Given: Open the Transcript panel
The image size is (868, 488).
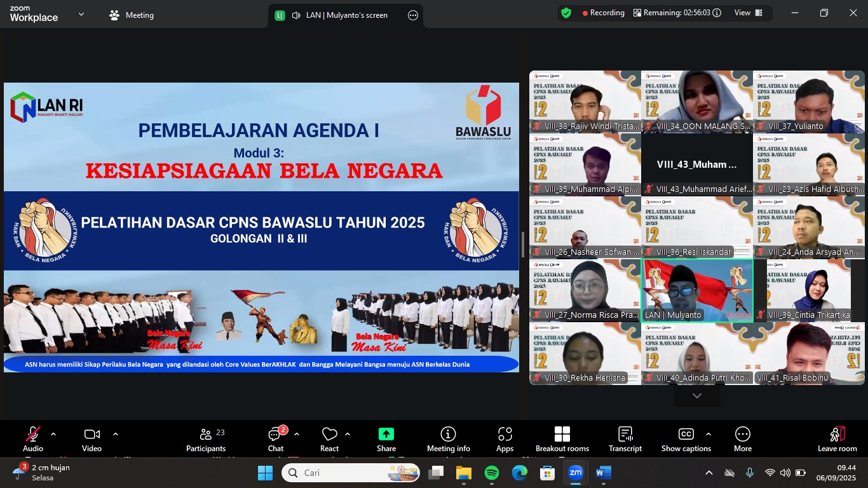Looking at the screenshot, I should pos(625,439).
